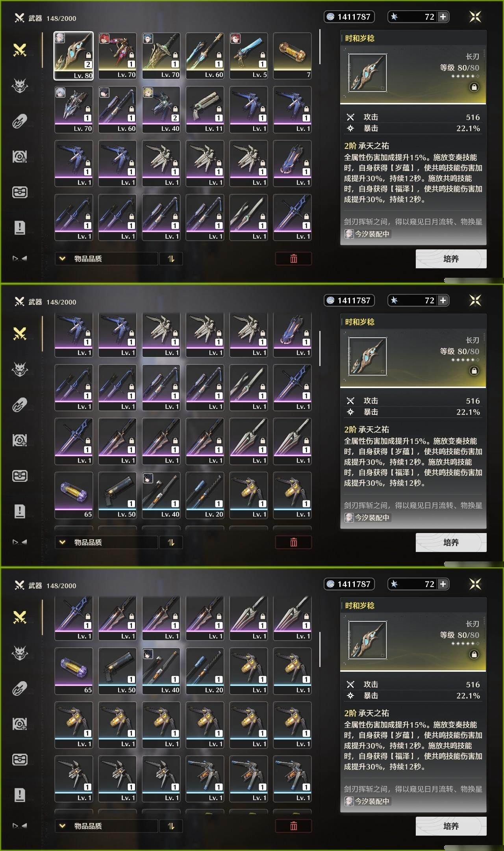Switch to the chest-shaped category tab in bottom sidebar
Image resolution: width=504 pixels, height=851 pixels.
pyautogui.click(x=20, y=759)
